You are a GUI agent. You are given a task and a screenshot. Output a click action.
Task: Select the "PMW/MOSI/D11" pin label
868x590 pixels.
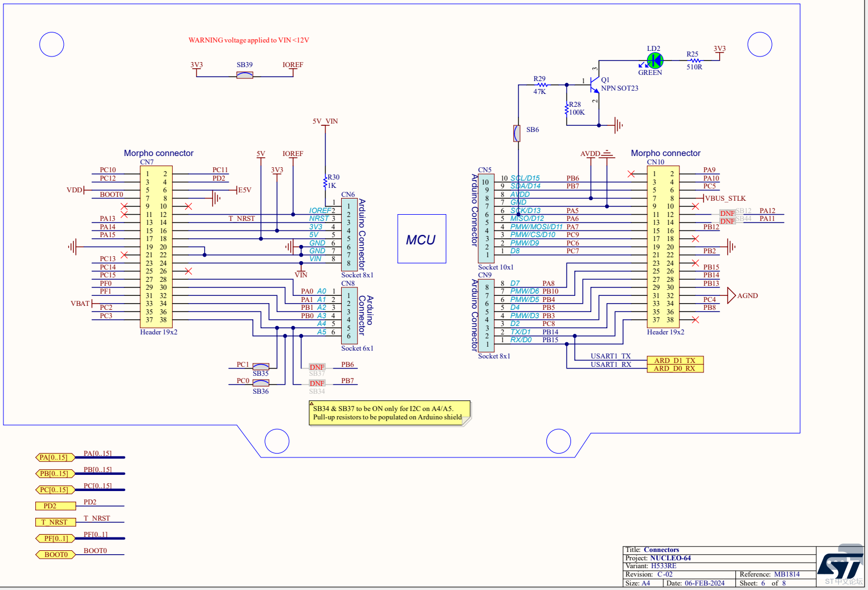click(x=536, y=227)
